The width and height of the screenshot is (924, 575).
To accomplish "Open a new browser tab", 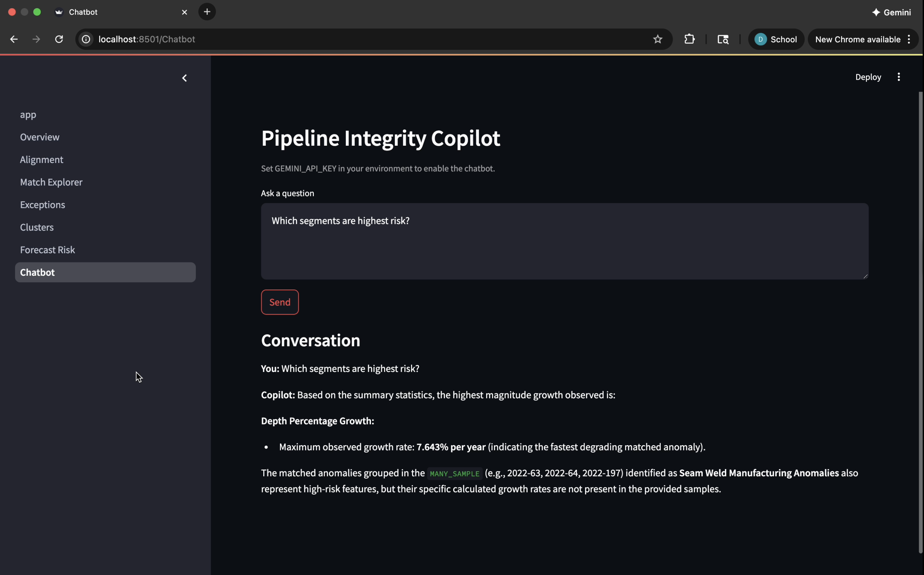I will click(x=207, y=12).
